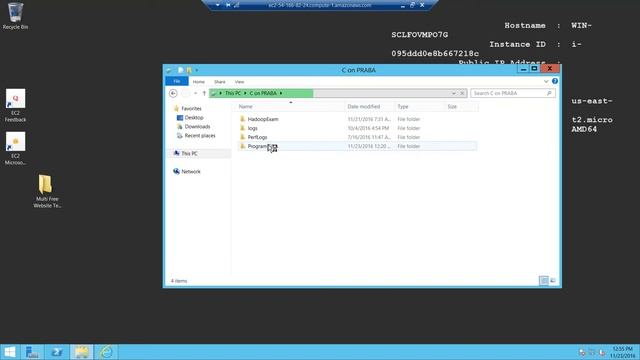Expand arrow after C on PRABA breadcrumb
The height and width of the screenshot is (360, 640).
coord(281,93)
